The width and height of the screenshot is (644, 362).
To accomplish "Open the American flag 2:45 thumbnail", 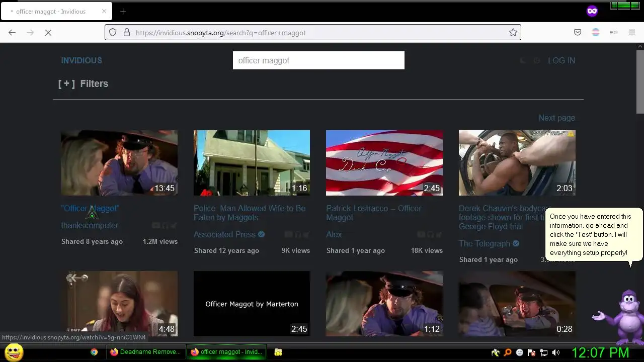I will 384,163.
